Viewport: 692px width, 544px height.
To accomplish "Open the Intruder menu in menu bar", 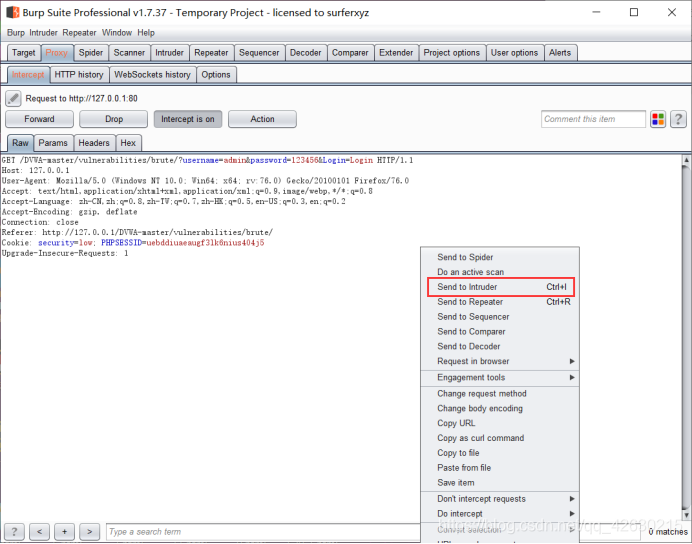I will pos(43,33).
